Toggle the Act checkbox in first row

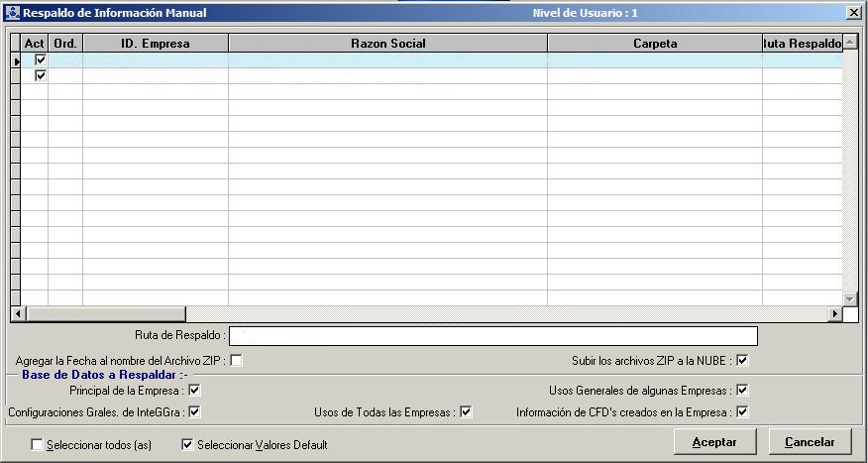pos(41,60)
